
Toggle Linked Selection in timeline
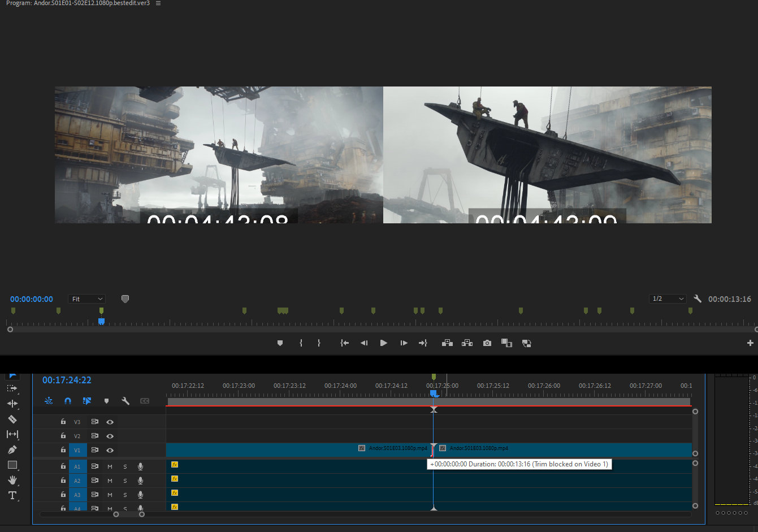pyautogui.click(x=87, y=401)
